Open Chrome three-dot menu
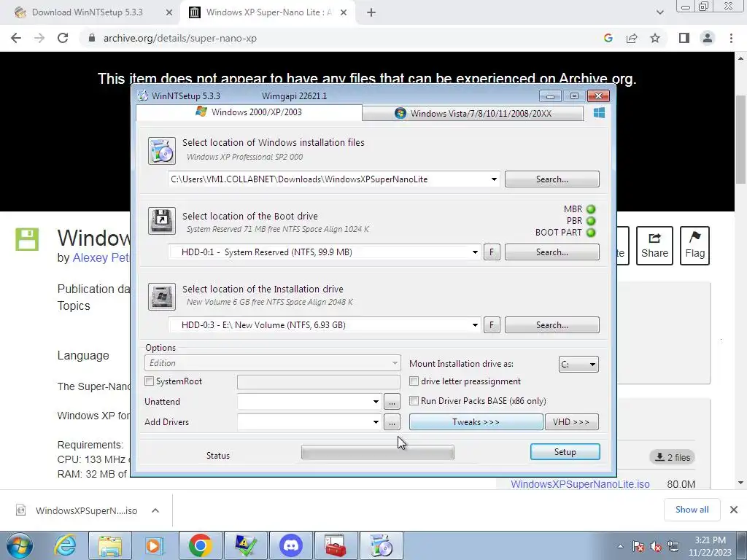This screenshot has width=747, height=560. pos(731,38)
